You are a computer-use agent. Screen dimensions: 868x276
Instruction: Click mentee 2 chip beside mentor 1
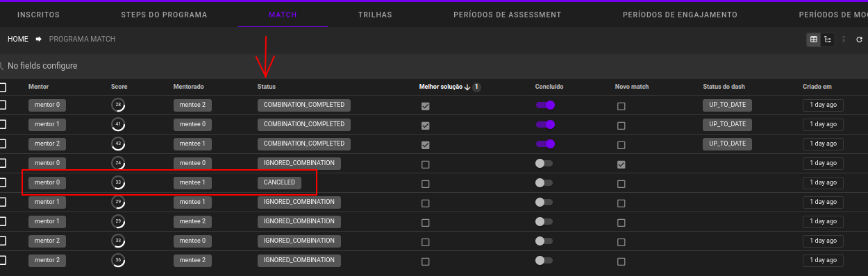[x=192, y=221]
